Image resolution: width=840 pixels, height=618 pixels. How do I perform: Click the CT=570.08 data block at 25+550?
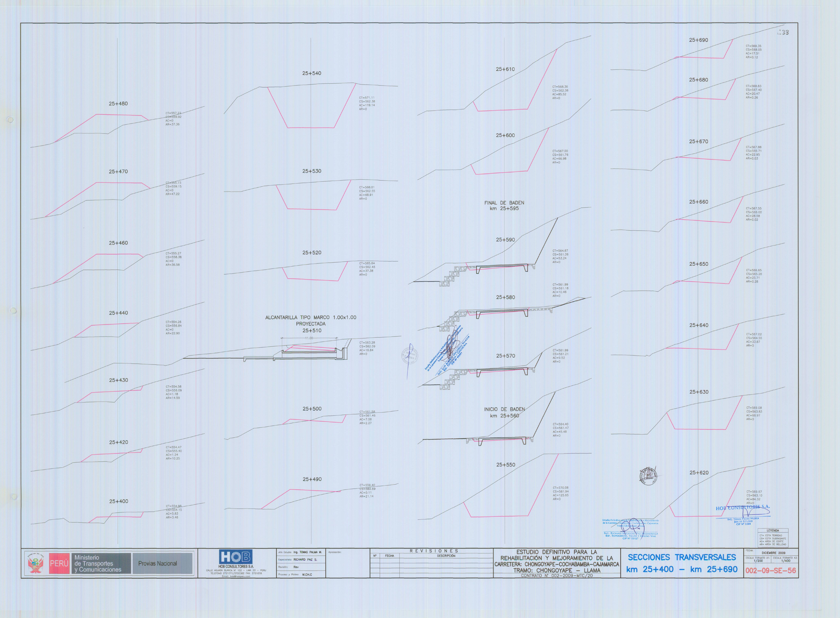[x=561, y=493]
